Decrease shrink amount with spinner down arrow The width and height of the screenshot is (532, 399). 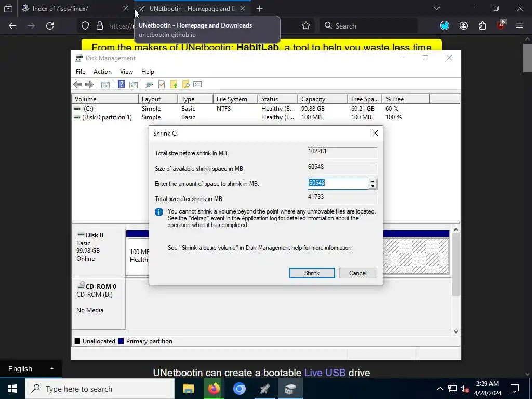pyautogui.click(x=373, y=187)
